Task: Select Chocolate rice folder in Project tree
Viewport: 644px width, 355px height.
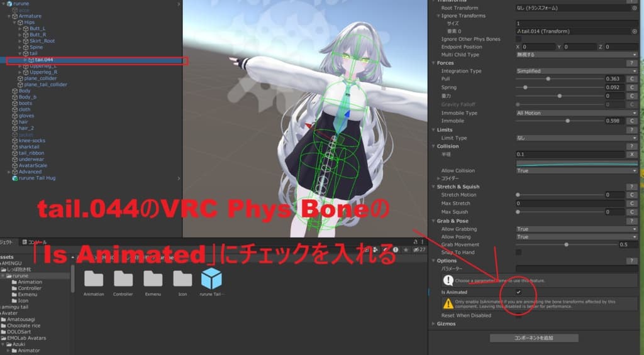Action: [23, 325]
